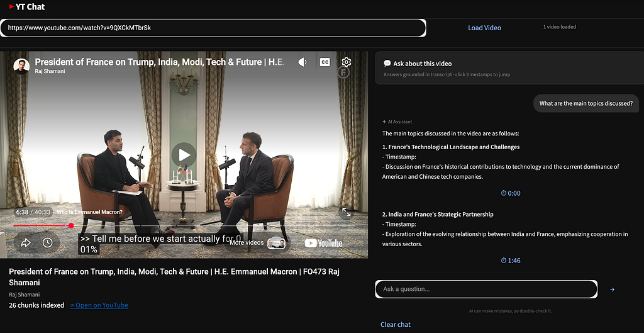The width and height of the screenshot is (644, 333).
Task: Click the fullscreen expand icon
Action: pos(347,212)
